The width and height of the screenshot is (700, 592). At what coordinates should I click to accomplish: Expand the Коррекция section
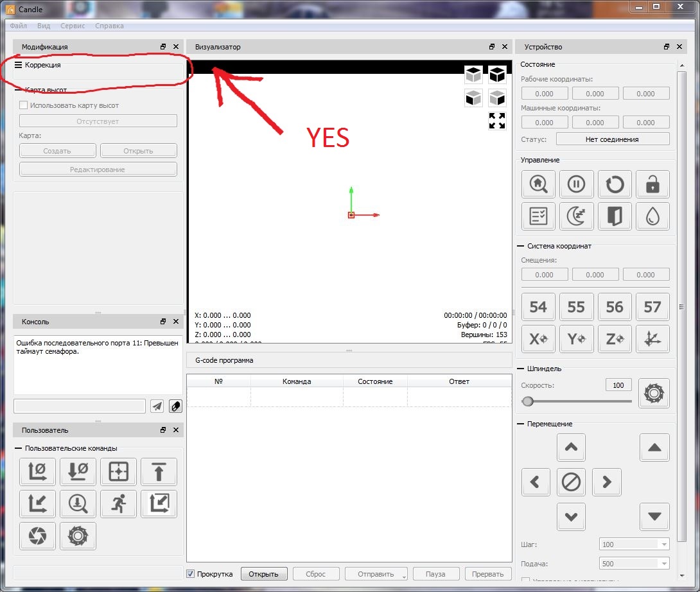click(x=19, y=65)
